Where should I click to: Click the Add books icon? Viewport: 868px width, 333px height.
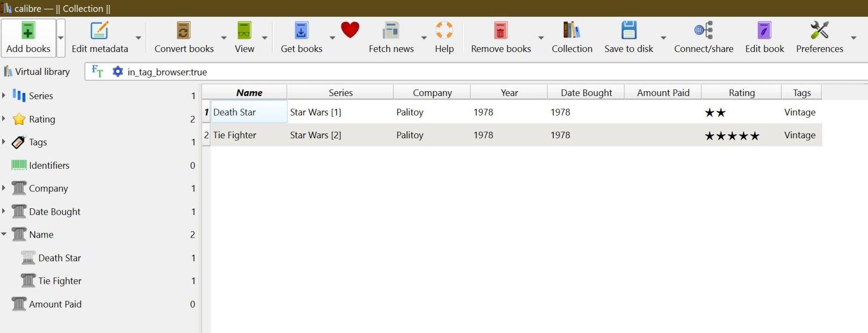pos(28,30)
